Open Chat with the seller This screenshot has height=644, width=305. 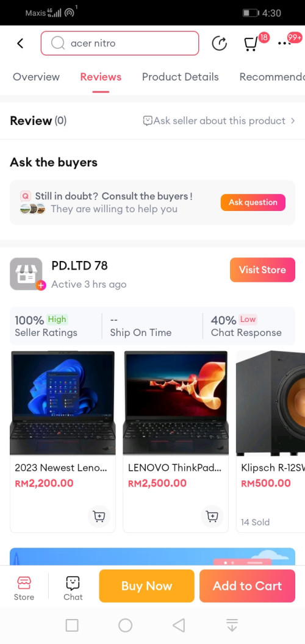pos(73,588)
